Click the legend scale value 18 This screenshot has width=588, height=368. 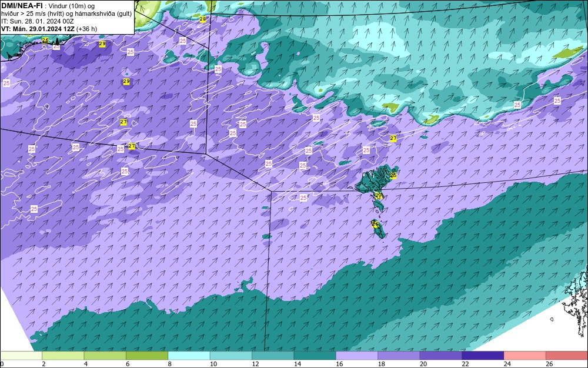tap(382, 364)
